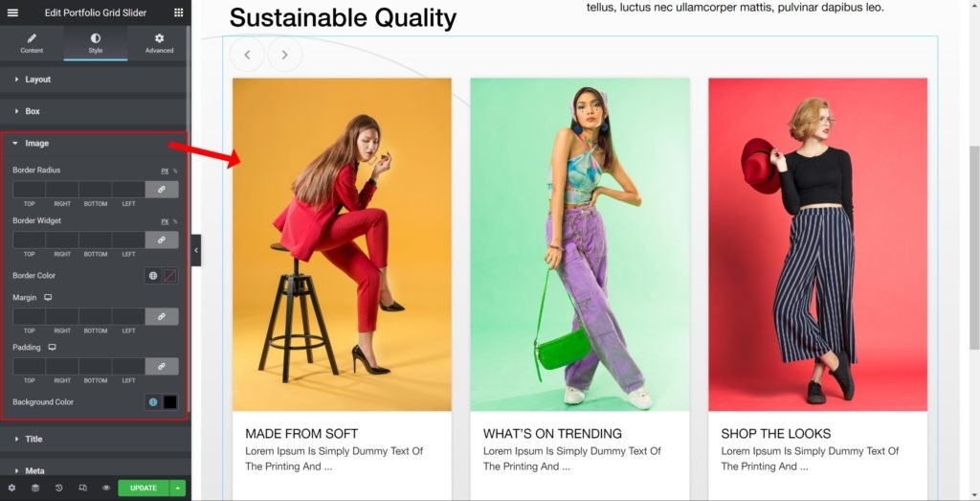This screenshot has height=501, width=980.
Task: Open the hamburger menu in Elementor panel
Action: [x=12, y=12]
